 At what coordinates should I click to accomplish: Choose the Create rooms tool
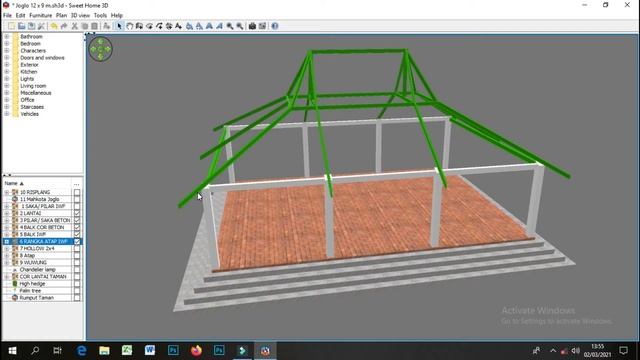pyautogui.click(x=149, y=26)
